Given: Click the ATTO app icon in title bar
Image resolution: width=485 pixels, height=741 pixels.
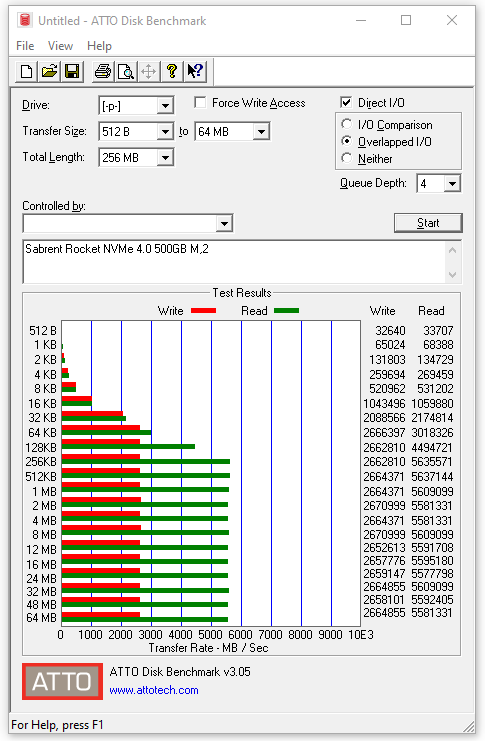Looking at the screenshot, I should [25, 20].
